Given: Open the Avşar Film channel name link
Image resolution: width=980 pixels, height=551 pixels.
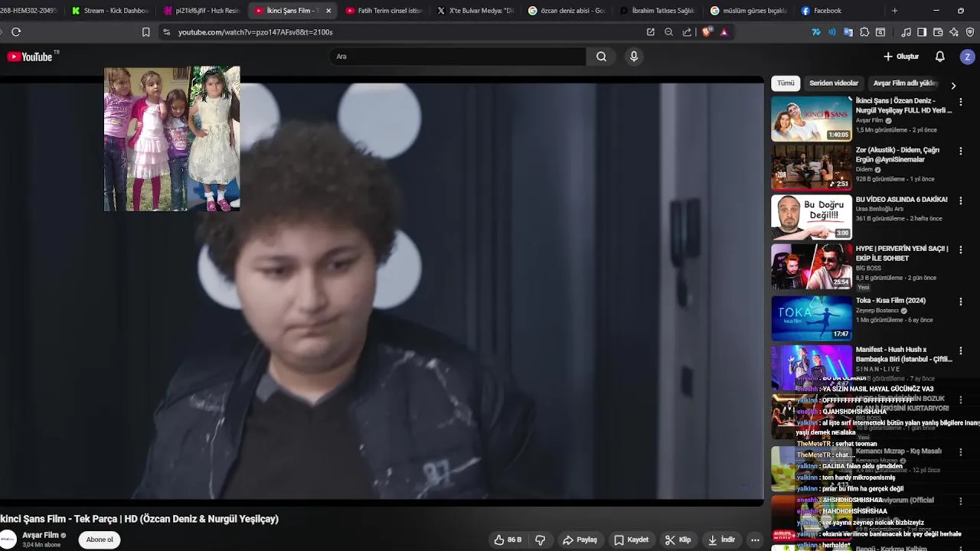Looking at the screenshot, I should (x=41, y=535).
